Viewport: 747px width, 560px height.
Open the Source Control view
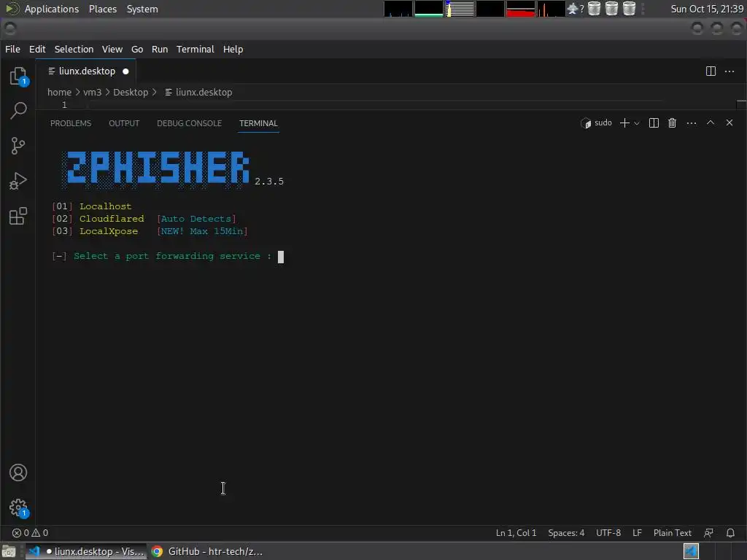[18, 146]
